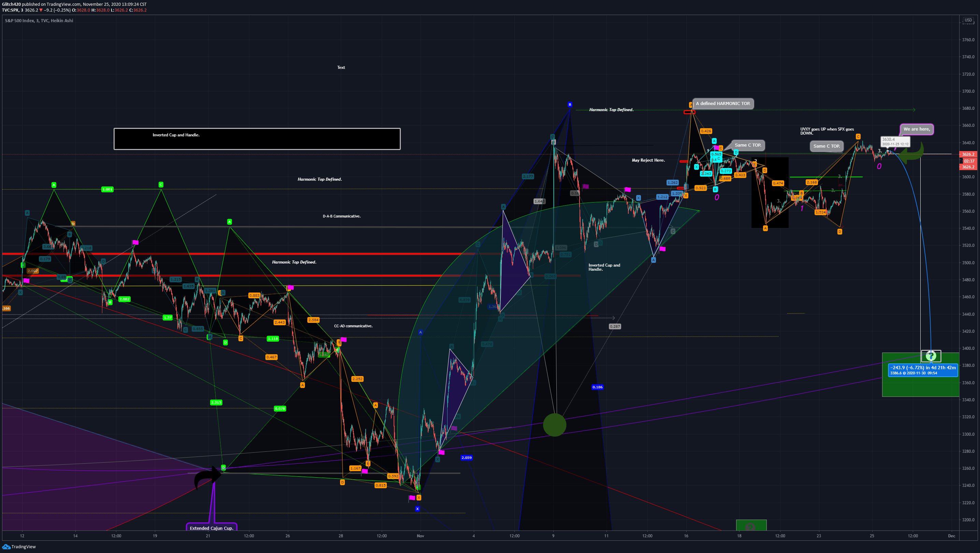Click the green 0.078 ratio label
This screenshot has width=980, height=553.
(x=280, y=409)
